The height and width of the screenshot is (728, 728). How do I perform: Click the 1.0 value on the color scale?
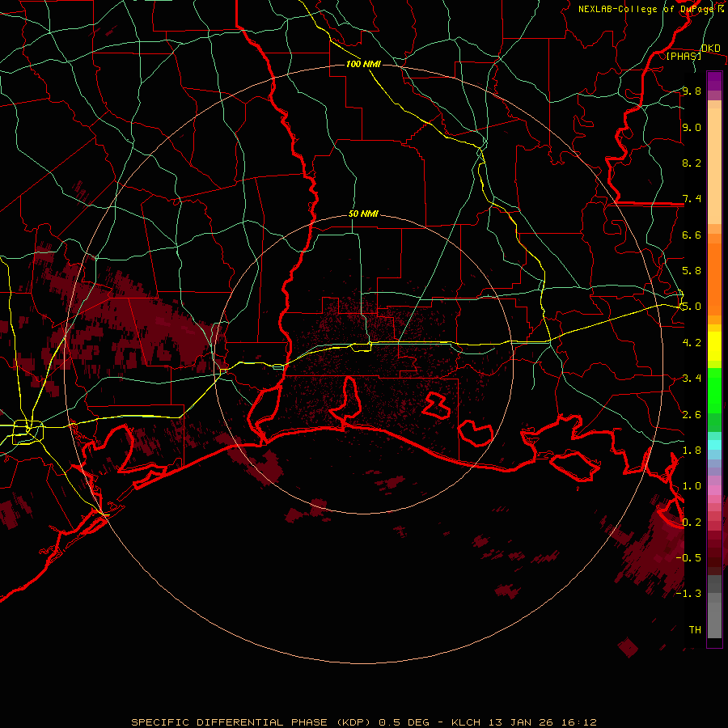coord(692,486)
